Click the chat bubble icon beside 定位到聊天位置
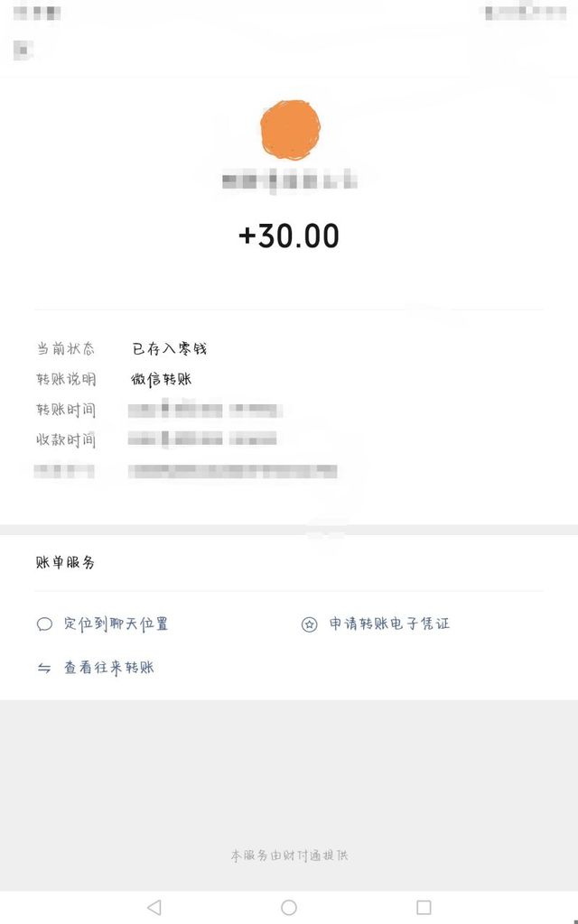Viewport: 578px width, 924px height. (x=44, y=624)
